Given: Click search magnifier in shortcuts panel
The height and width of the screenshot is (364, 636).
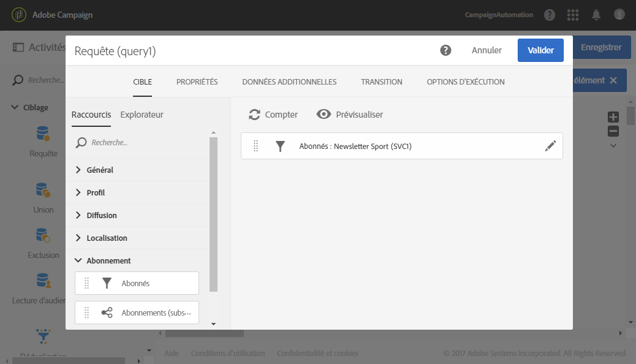Looking at the screenshot, I should (81, 143).
